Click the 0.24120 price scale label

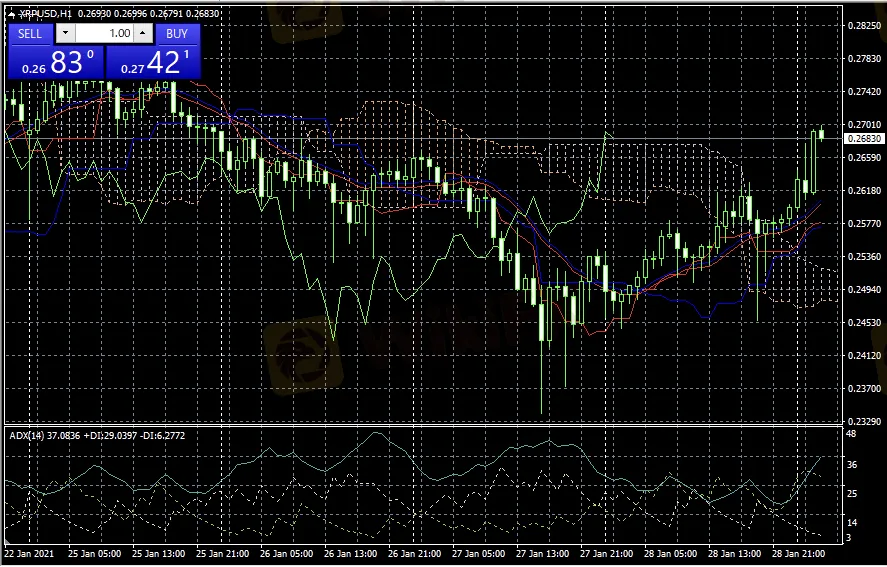coord(863,356)
